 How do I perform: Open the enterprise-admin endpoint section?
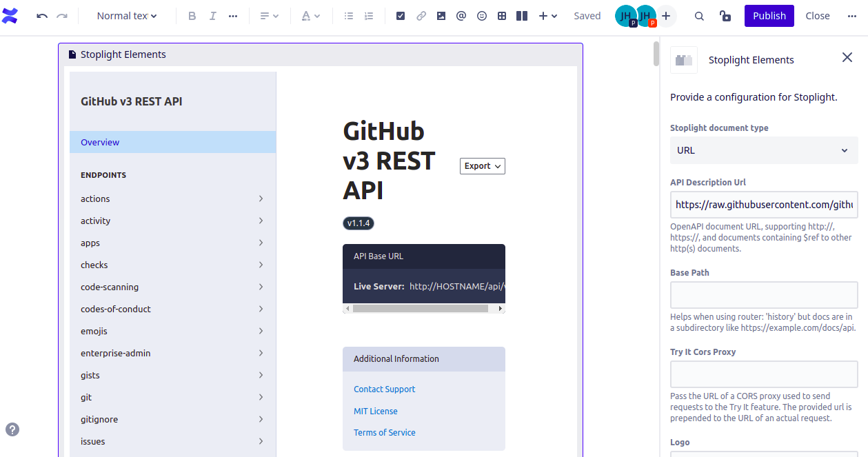172,353
